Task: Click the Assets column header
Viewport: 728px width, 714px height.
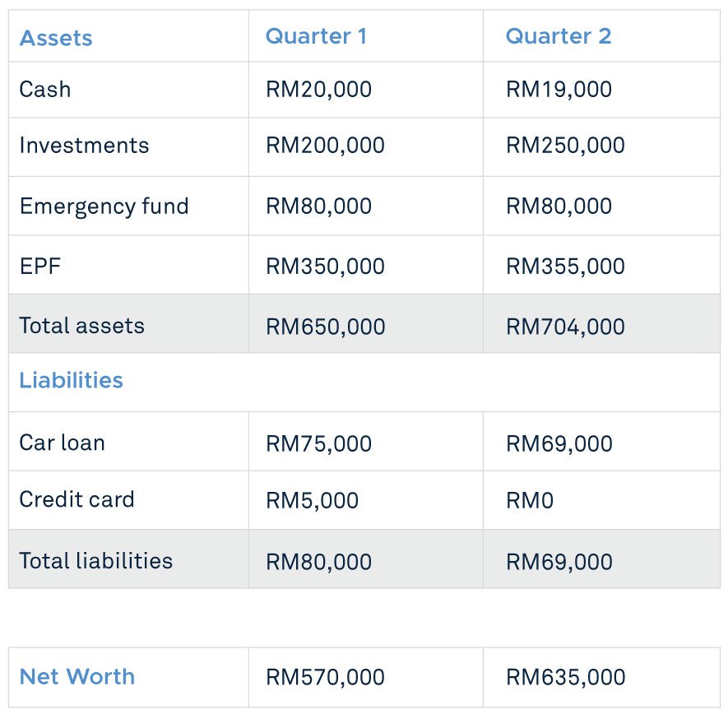Action: pos(56,38)
